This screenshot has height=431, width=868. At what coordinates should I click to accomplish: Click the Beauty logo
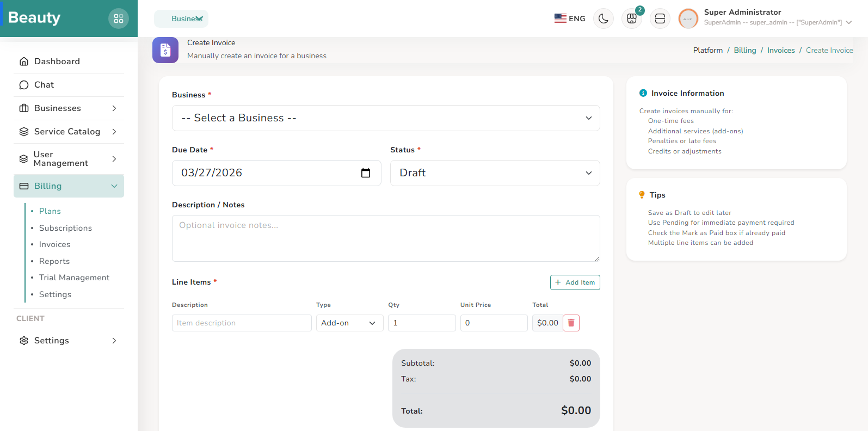[x=34, y=18]
